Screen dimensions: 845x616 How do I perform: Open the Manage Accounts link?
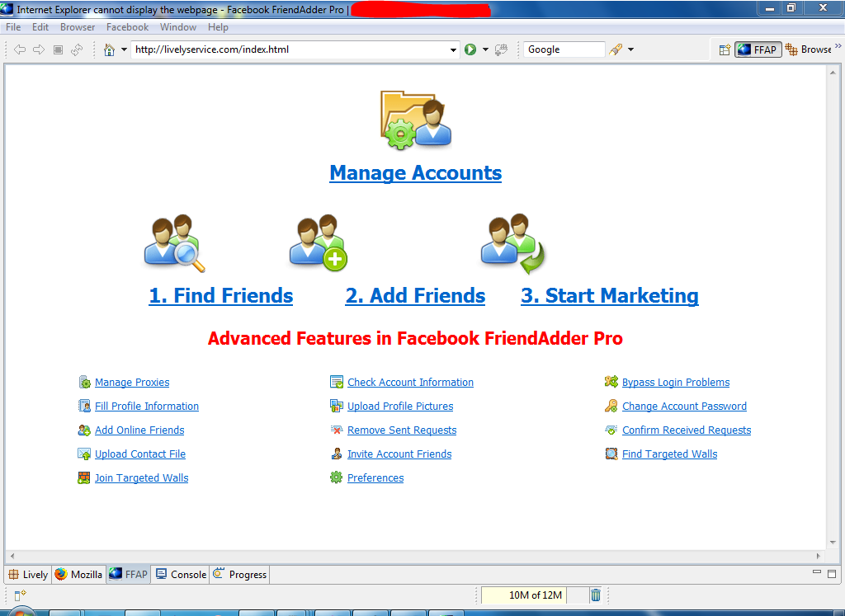click(416, 173)
